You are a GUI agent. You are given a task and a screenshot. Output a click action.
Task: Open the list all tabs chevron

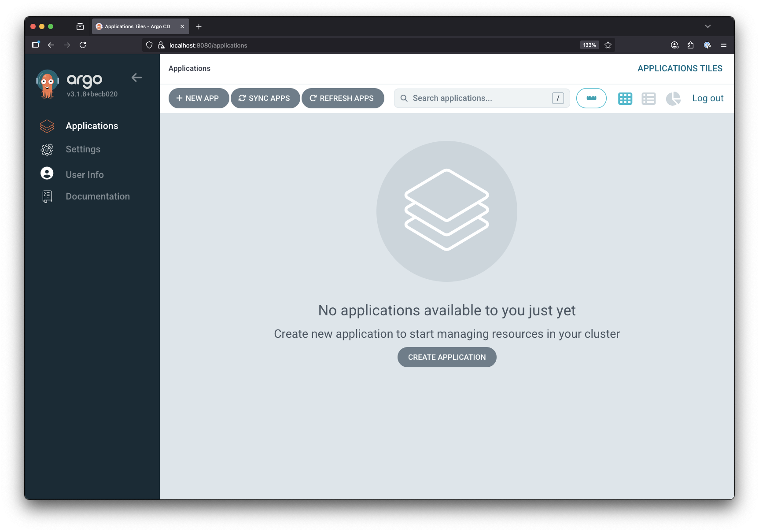pyautogui.click(x=708, y=26)
